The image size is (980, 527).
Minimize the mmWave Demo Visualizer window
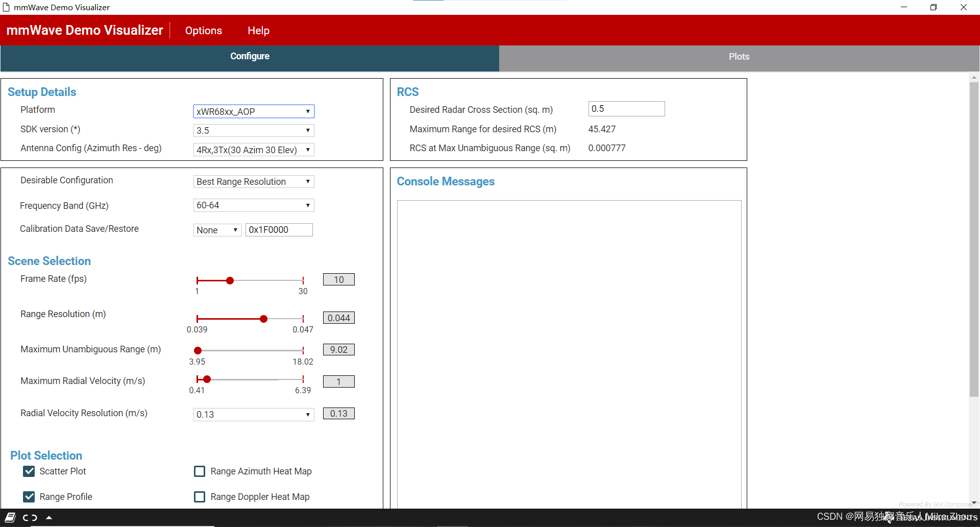(x=904, y=7)
